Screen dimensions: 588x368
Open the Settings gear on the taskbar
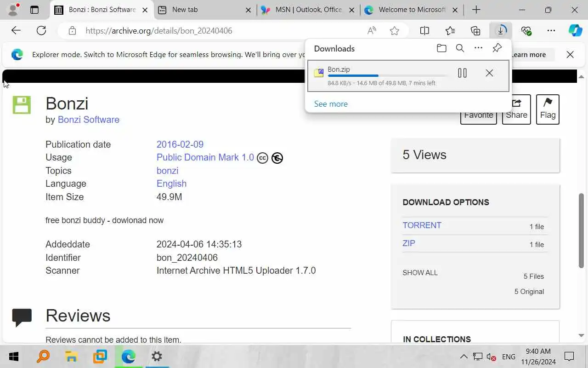(157, 356)
